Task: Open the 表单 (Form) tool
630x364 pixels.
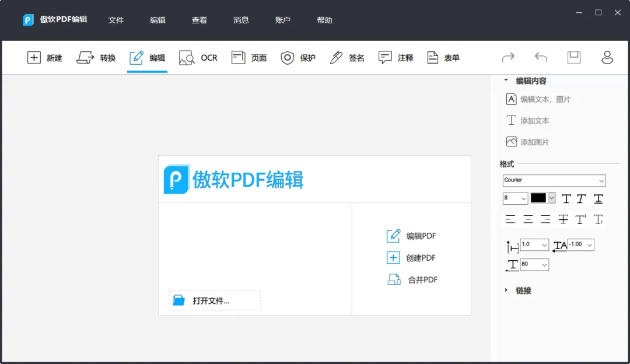Action: coord(443,58)
